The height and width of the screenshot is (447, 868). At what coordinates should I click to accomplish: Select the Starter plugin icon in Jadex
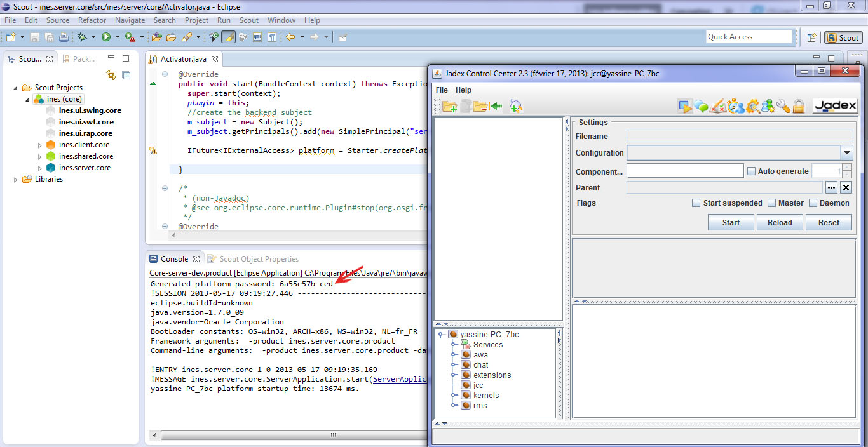(685, 106)
